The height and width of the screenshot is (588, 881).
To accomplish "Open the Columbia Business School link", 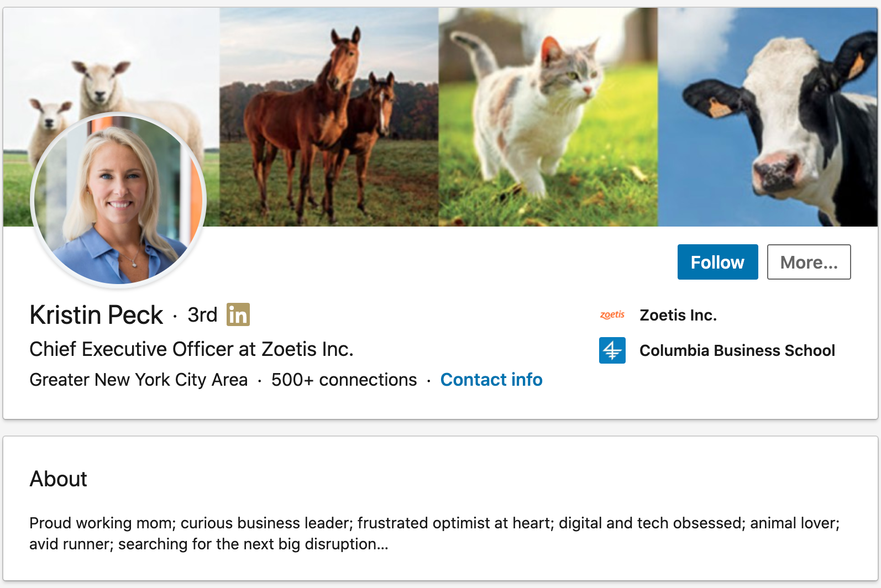I will tap(737, 350).
